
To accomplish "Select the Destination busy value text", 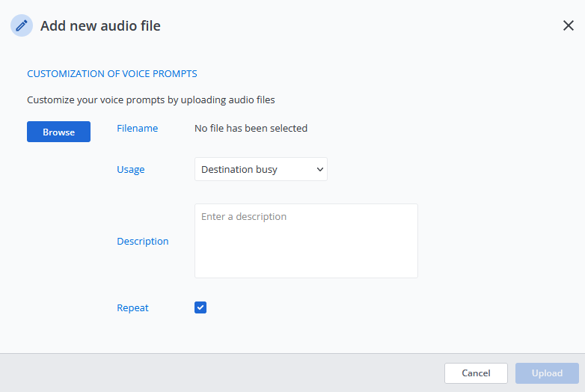I will (239, 169).
